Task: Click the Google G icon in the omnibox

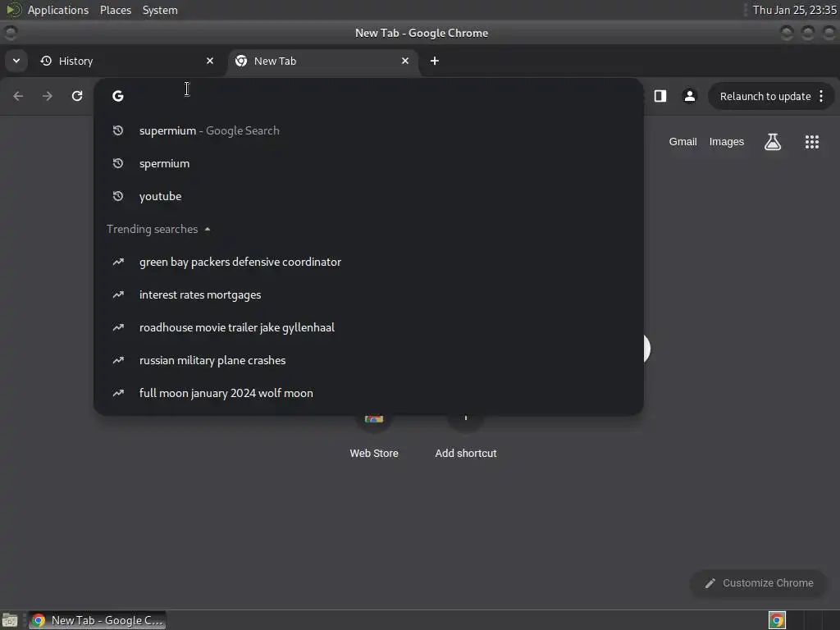Action: point(118,96)
